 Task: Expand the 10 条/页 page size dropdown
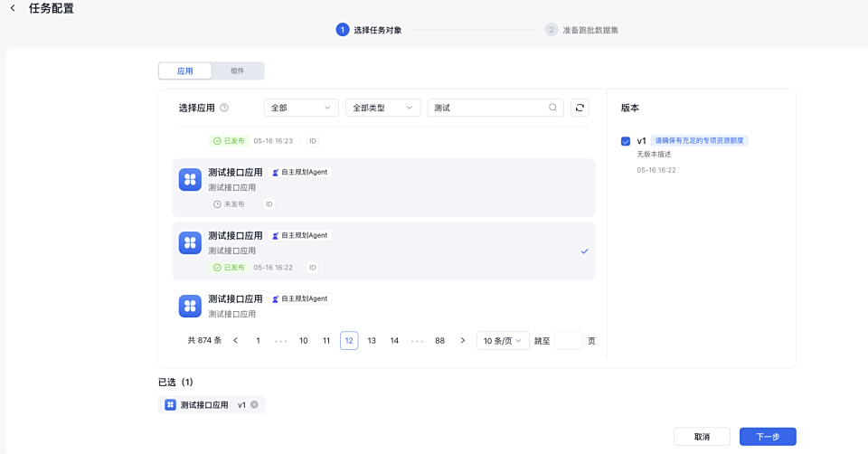[x=502, y=341]
